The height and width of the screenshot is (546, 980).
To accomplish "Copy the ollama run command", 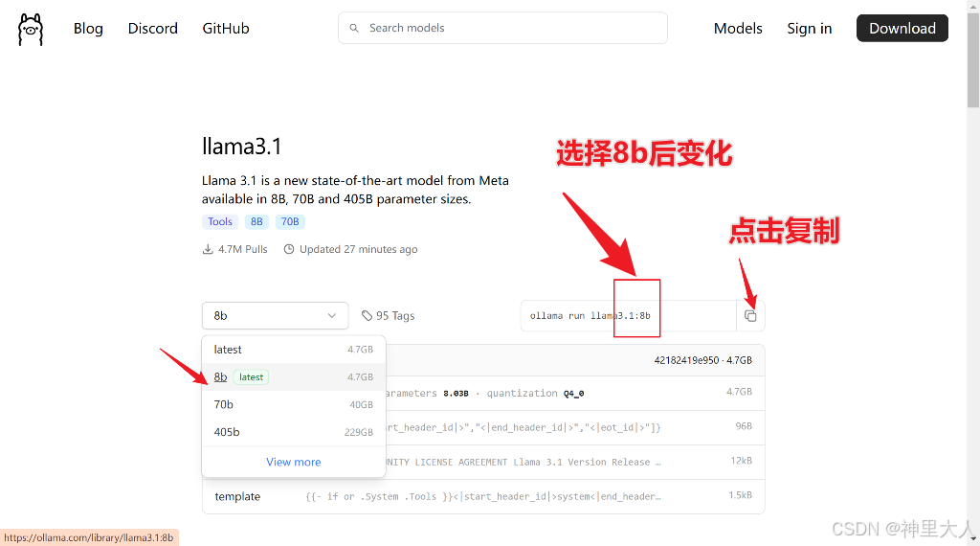I will click(750, 316).
